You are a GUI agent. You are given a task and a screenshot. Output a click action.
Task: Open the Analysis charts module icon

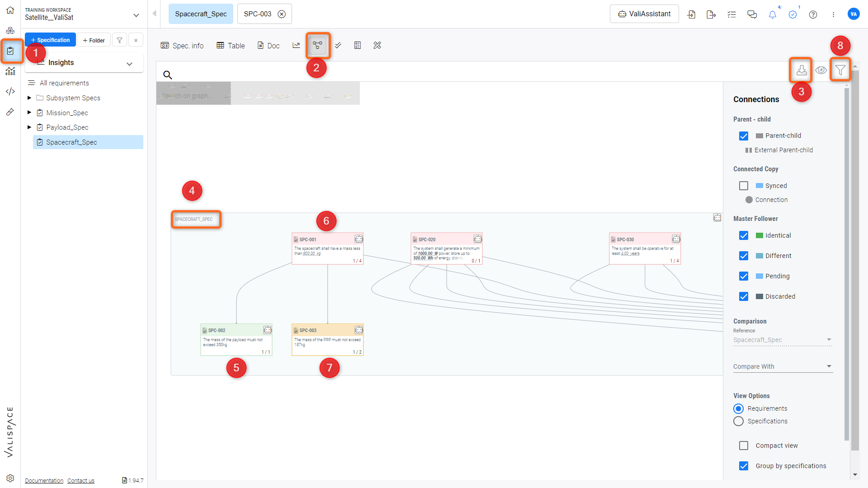[x=10, y=71]
